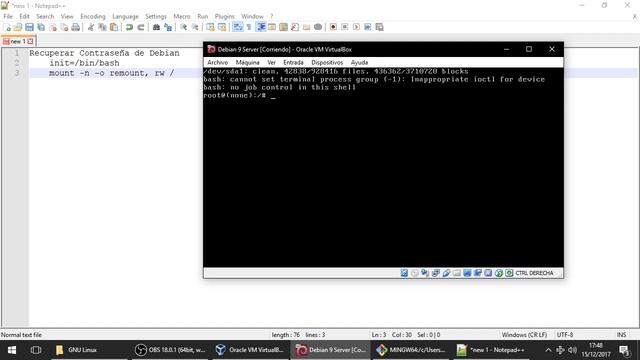Toggle the Indent Guide toolbar button

click(x=261, y=27)
